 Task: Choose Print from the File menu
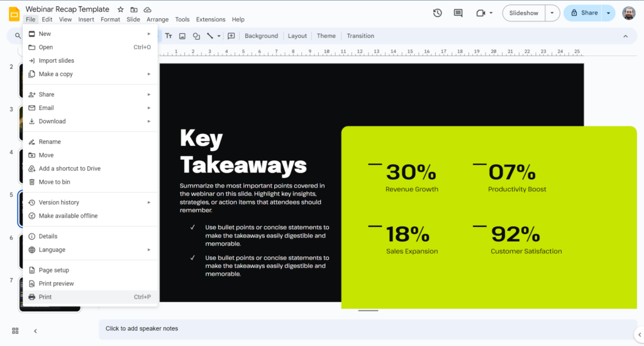[x=90, y=297]
